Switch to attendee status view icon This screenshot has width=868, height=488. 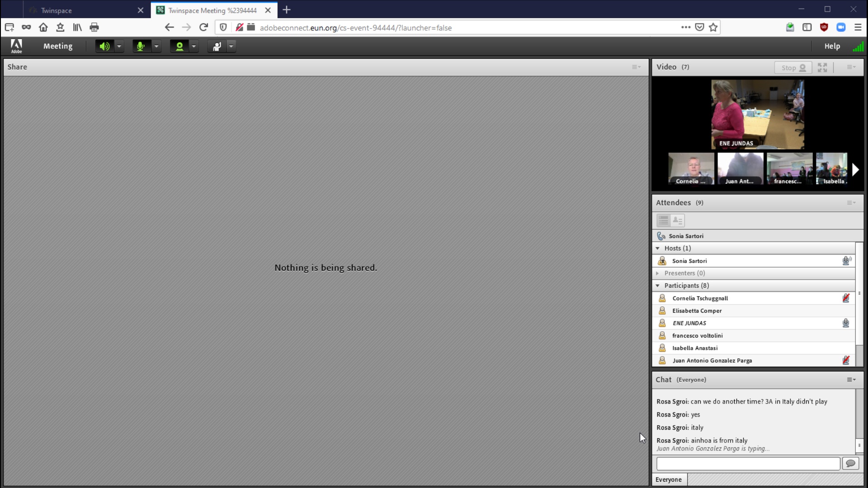(x=678, y=221)
